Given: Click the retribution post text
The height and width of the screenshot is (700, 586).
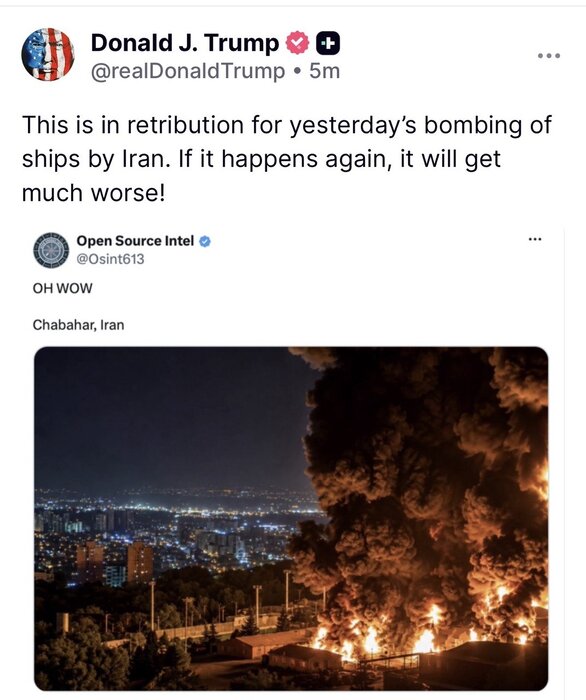Looking at the screenshot, I should tap(287, 158).
